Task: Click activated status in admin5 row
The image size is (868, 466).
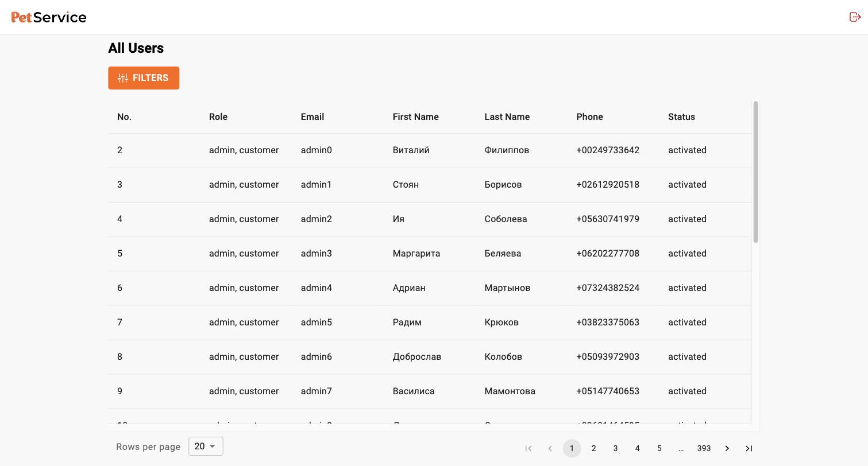Action: 687,322
